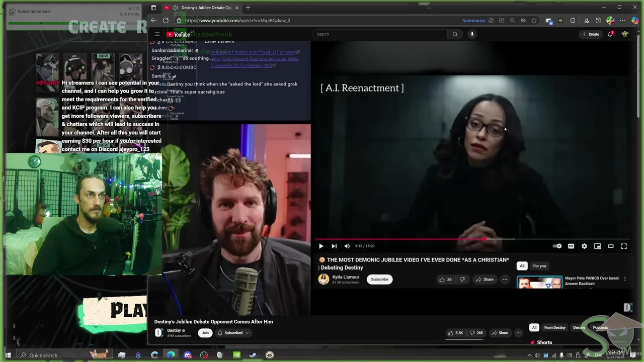The image size is (644, 362).
Task: Open Copilot sidebar icon
Action: [635, 21]
